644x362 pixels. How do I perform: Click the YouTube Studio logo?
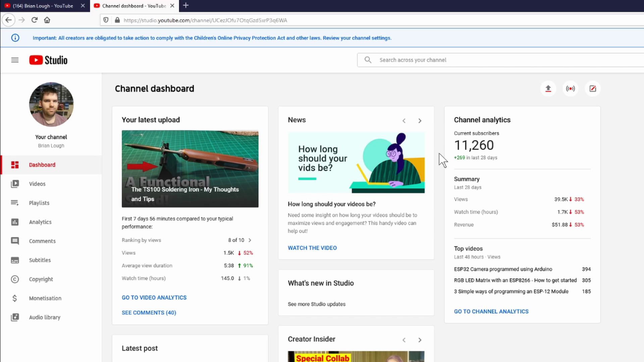click(x=48, y=60)
